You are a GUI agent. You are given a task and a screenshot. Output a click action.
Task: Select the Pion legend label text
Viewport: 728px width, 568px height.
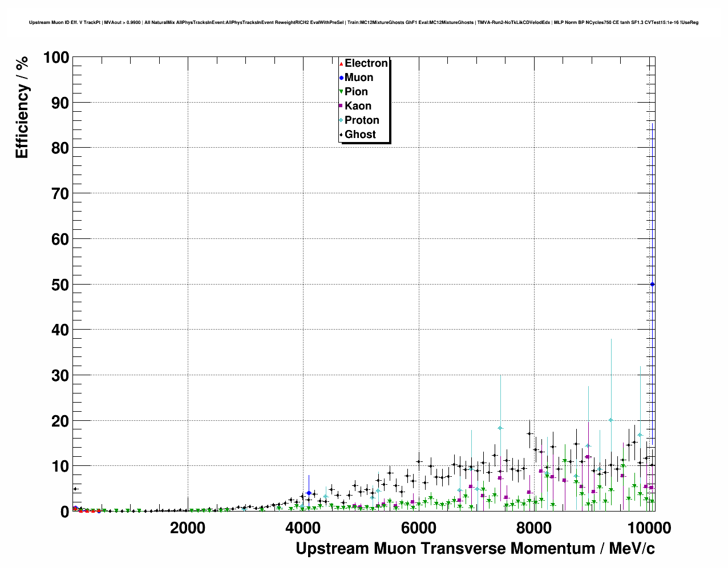pos(356,92)
